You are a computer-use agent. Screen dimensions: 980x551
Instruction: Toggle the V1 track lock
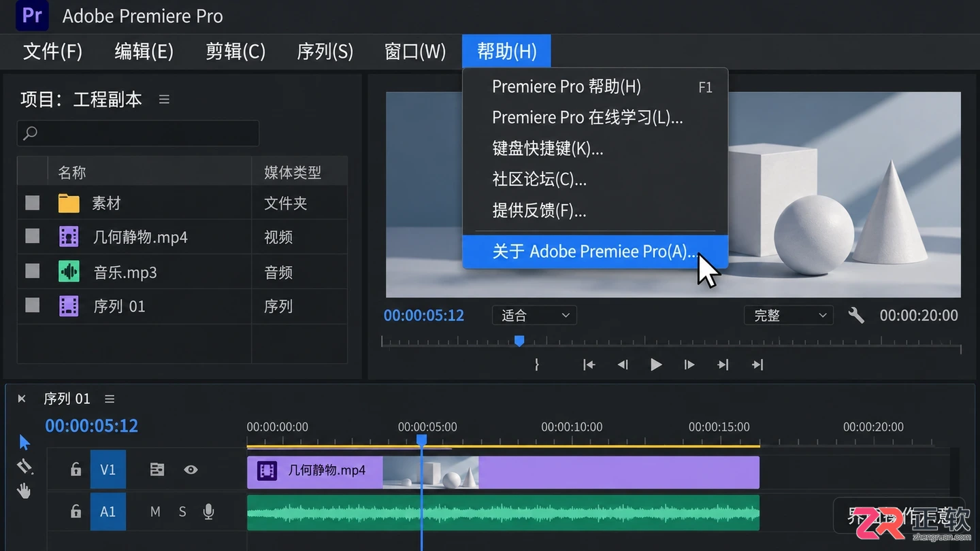[x=76, y=469]
